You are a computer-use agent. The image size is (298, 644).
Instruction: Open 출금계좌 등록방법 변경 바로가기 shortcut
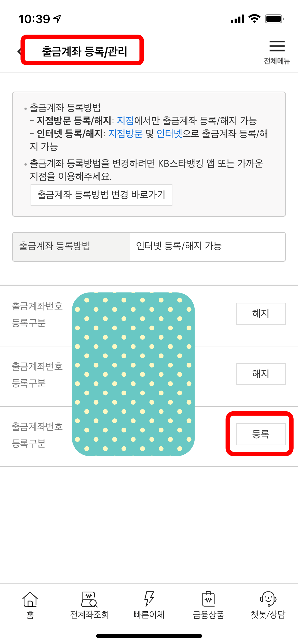(x=101, y=194)
